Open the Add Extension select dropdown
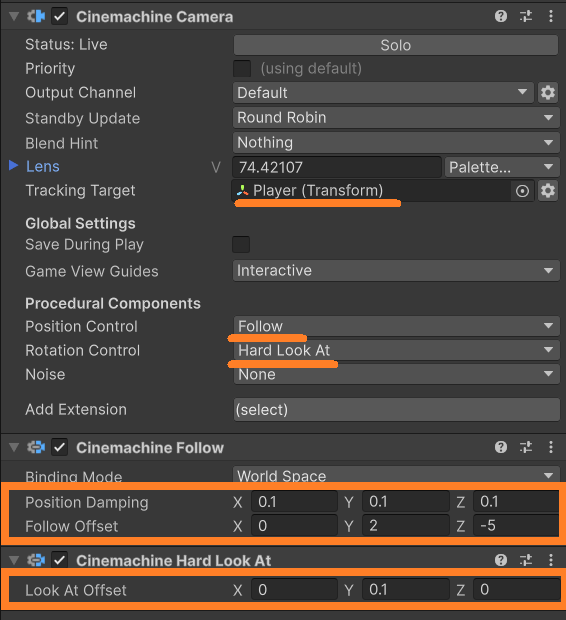The image size is (566, 620). [x=396, y=410]
